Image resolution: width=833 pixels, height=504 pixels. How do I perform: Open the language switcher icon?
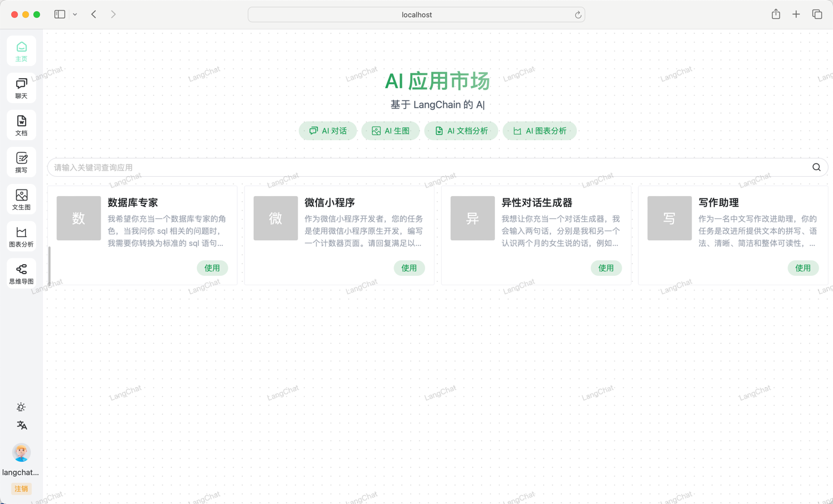pos(21,425)
